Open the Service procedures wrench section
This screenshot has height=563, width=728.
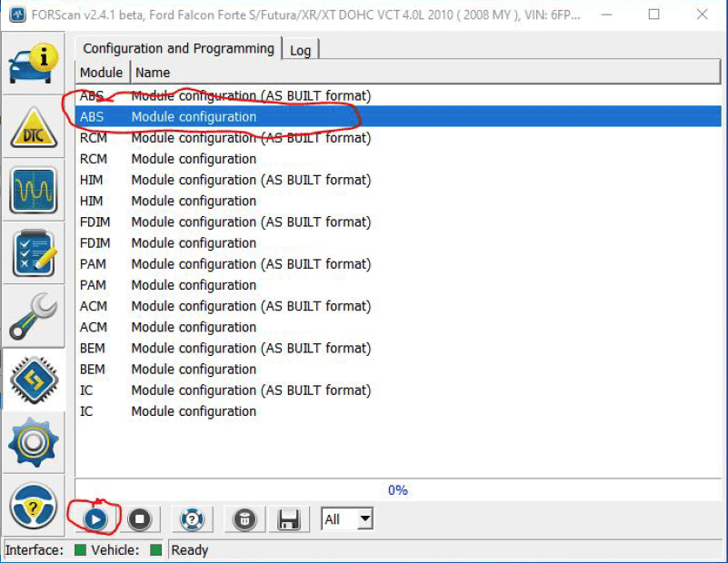[x=34, y=316]
